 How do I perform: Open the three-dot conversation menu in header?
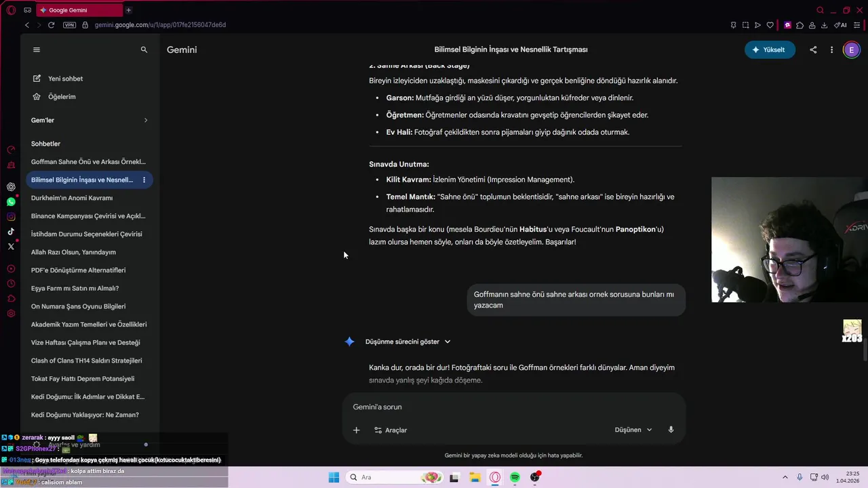(x=831, y=49)
